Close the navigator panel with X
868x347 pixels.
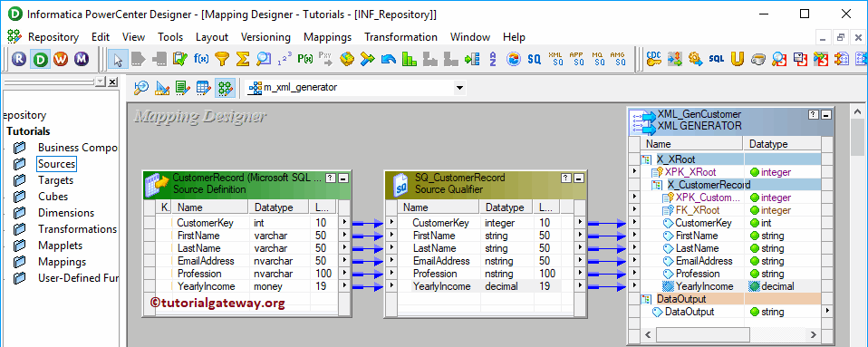[112, 82]
